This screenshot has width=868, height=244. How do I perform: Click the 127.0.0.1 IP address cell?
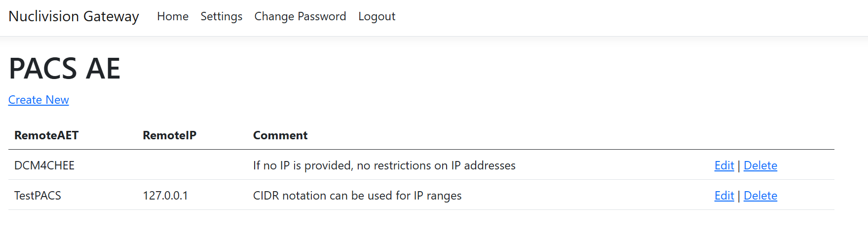[x=165, y=196]
